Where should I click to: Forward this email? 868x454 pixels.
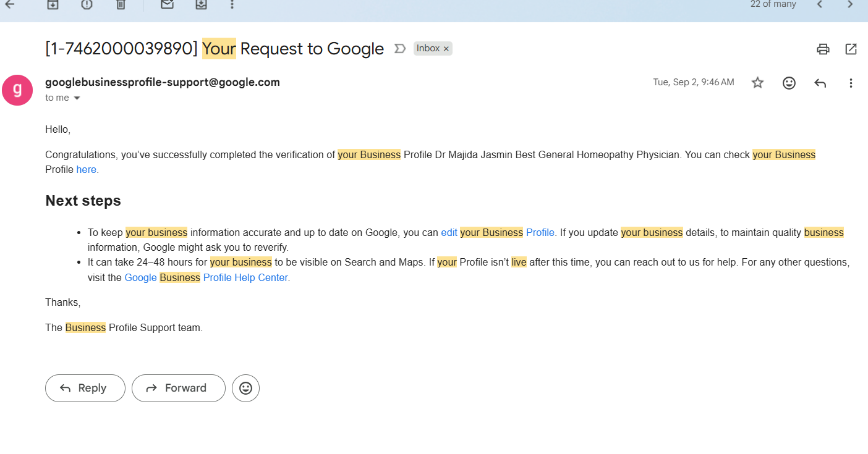pyautogui.click(x=178, y=388)
